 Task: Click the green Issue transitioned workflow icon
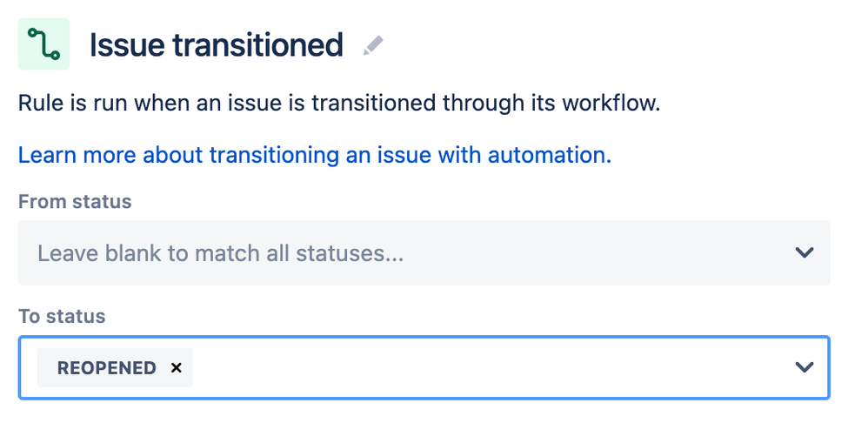[43, 44]
